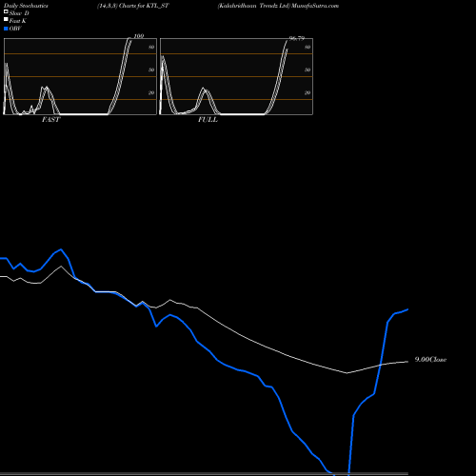Click the '80' axis label on the FAST chart
Viewport: 476px width, 476px height.
pos(151,47)
